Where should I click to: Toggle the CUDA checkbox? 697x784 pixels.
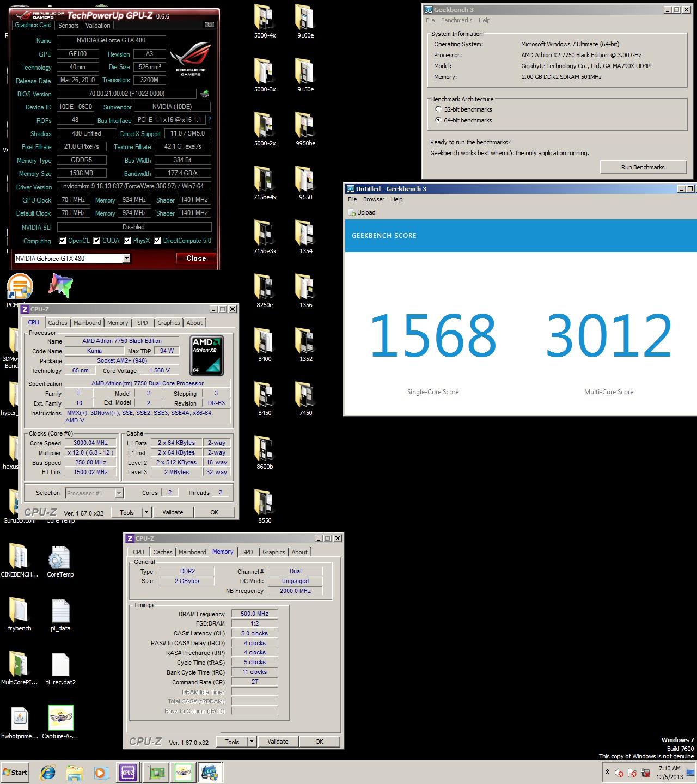(x=97, y=241)
